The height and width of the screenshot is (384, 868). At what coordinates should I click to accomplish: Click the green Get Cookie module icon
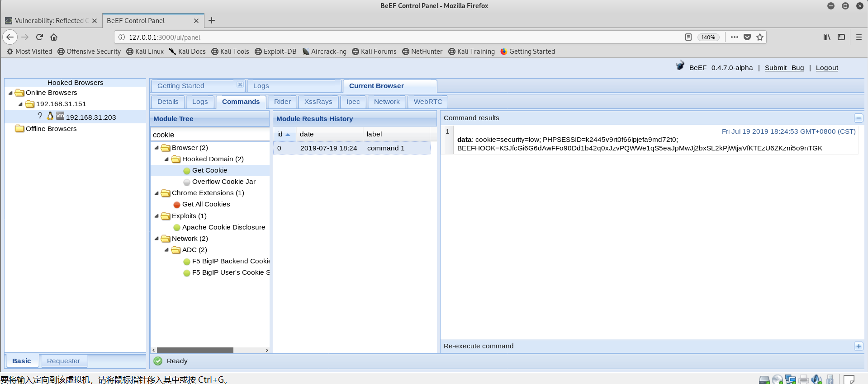[186, 171]
